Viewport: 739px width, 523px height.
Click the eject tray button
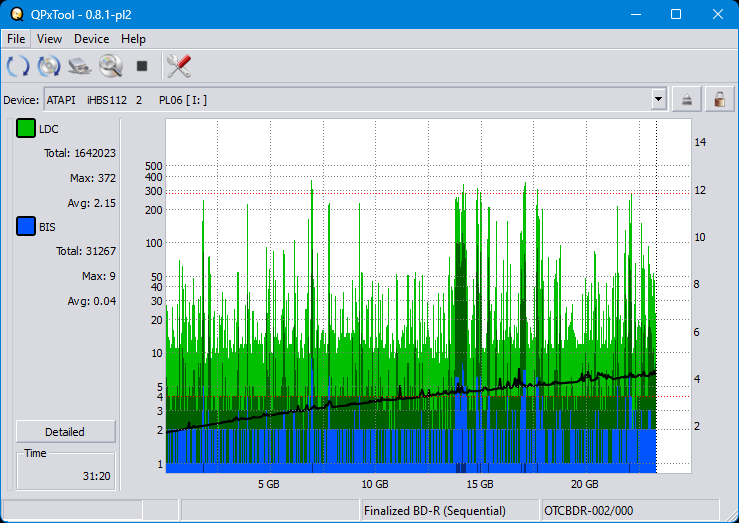[687, 99]
